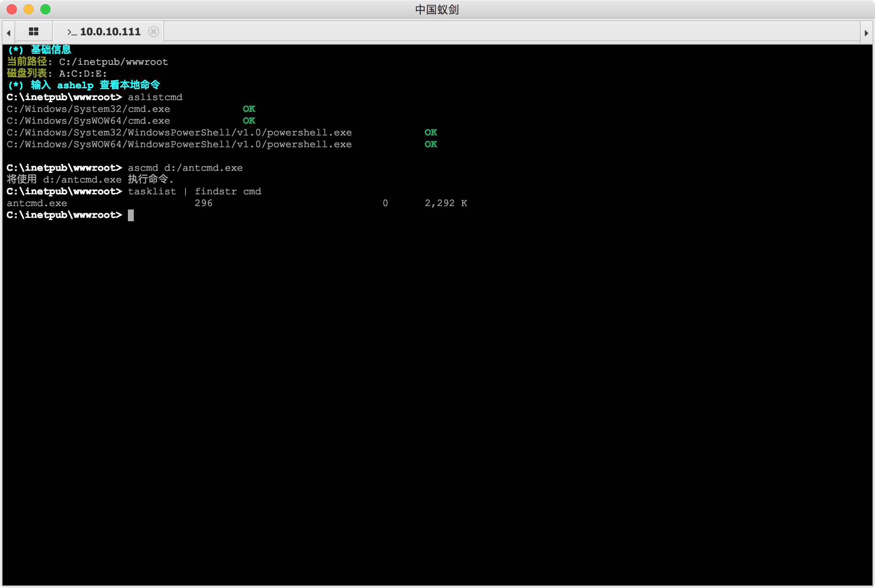Open the home grid tab icon
The image size is (875, 588).
34,32
